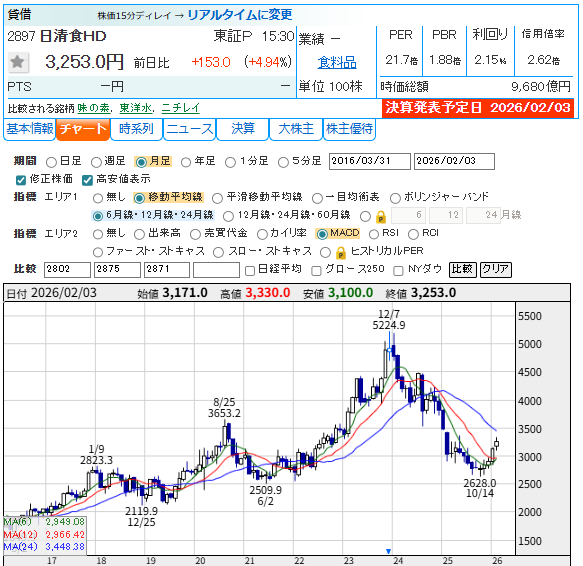Select the 1分足 radio button

(231, 162)
